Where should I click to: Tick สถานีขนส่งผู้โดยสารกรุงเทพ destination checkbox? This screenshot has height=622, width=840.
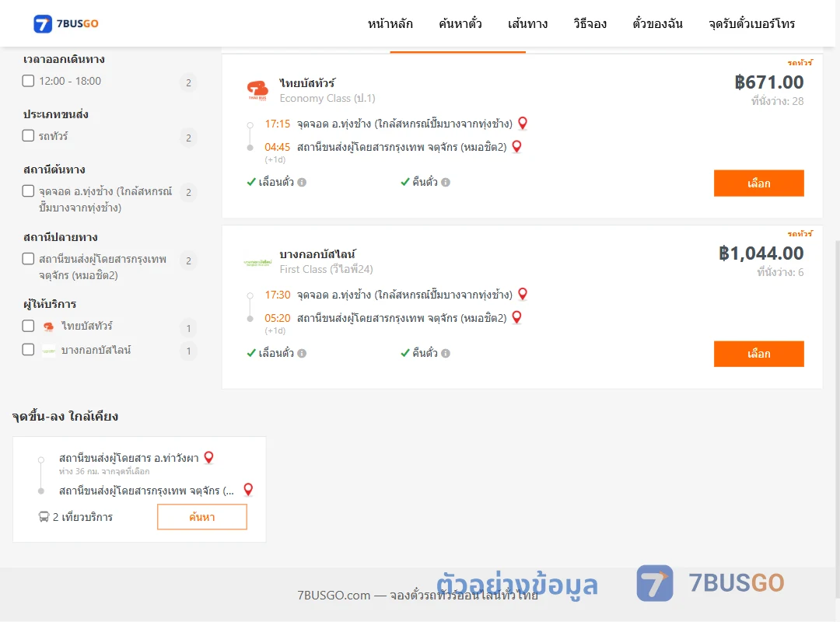[x=29, y=259]
